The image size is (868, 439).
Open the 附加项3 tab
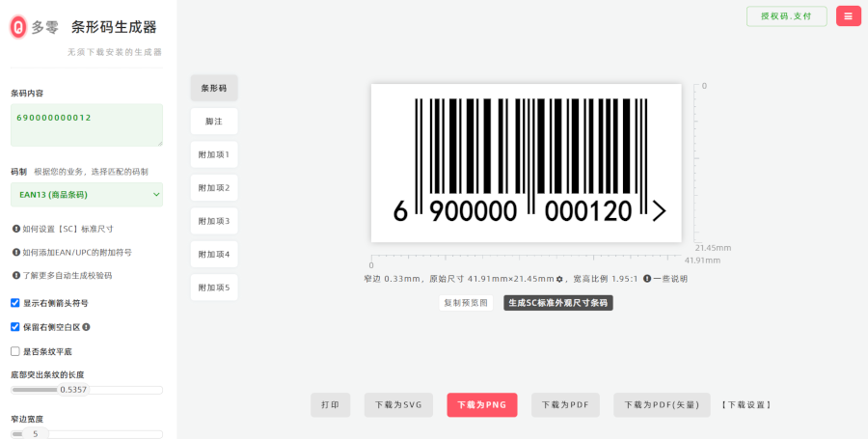(214, 221)
